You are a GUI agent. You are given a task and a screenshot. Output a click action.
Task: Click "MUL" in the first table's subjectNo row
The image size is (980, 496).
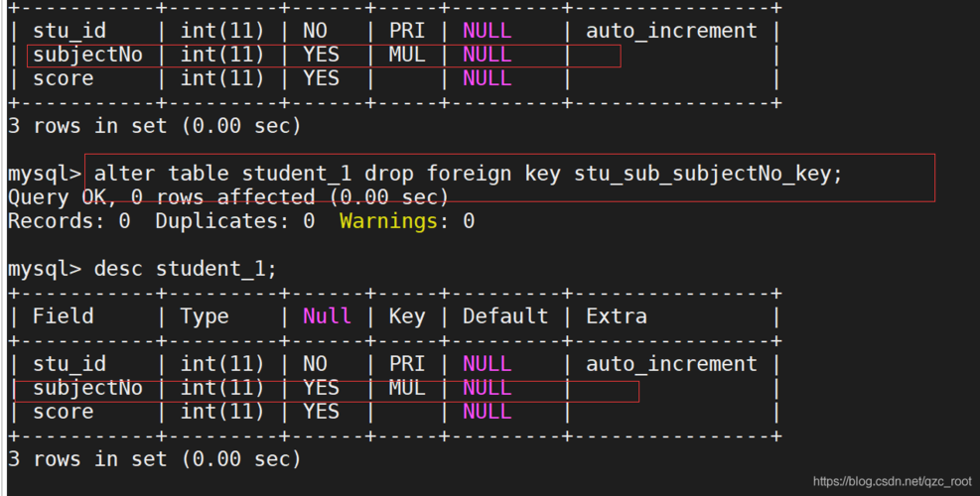pyautogui.click(x=407, y=55)
